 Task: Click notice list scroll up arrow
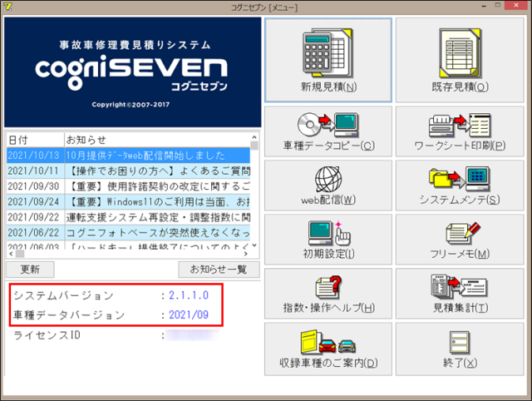coord(254,136)
